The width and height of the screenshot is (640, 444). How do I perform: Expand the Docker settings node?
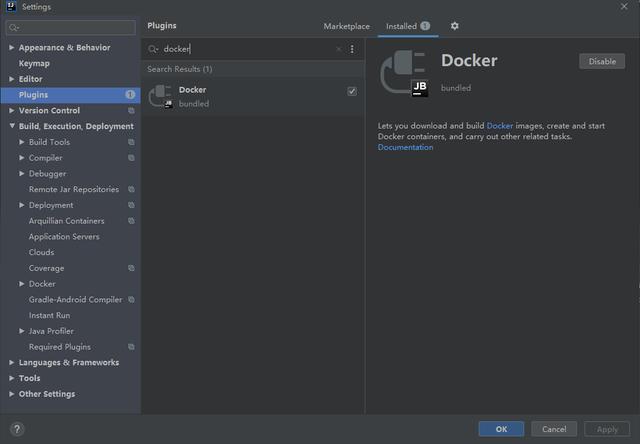(22, 284)
